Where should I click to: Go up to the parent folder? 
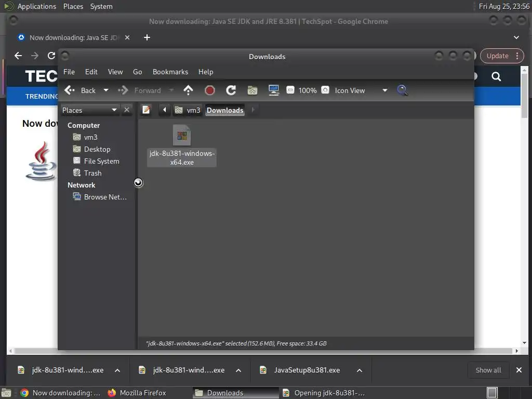pos(188,90)
